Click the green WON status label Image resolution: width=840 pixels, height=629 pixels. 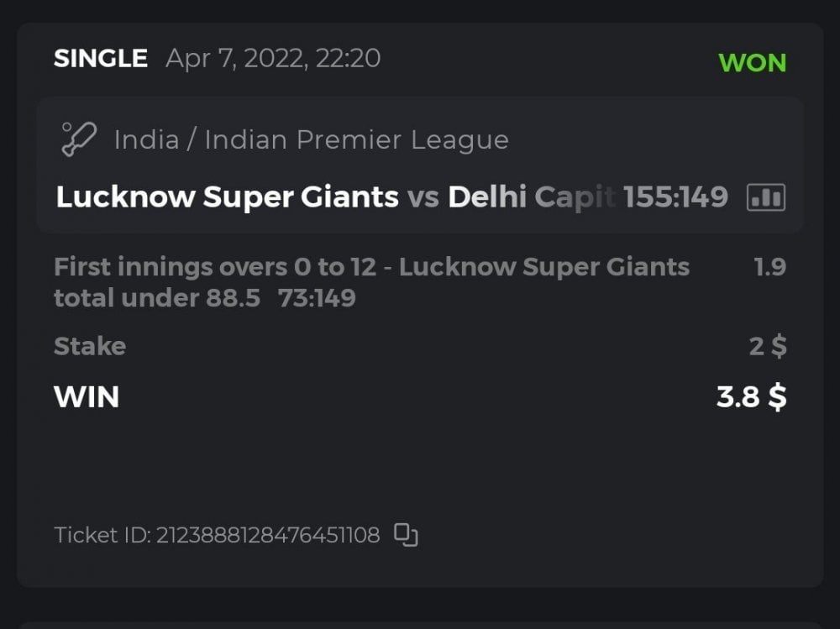pos(752,63)
